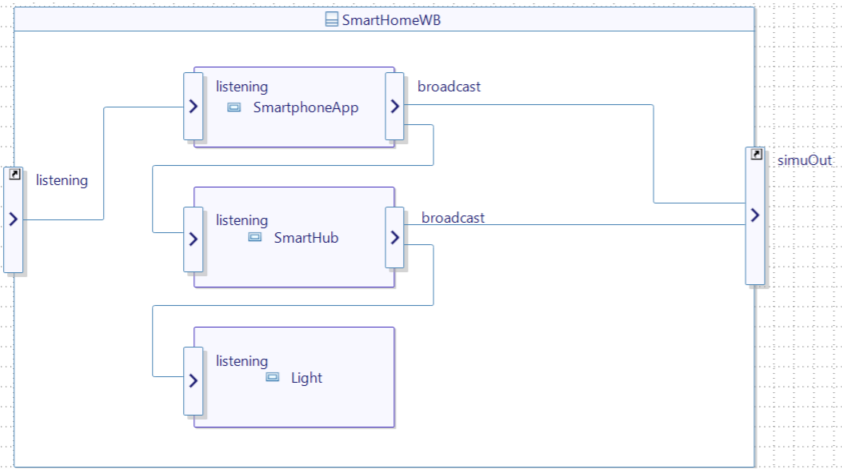This screenshot has width=842, height=469.
Task: Click the SmartHub listening input port
Action: point(193,239)
